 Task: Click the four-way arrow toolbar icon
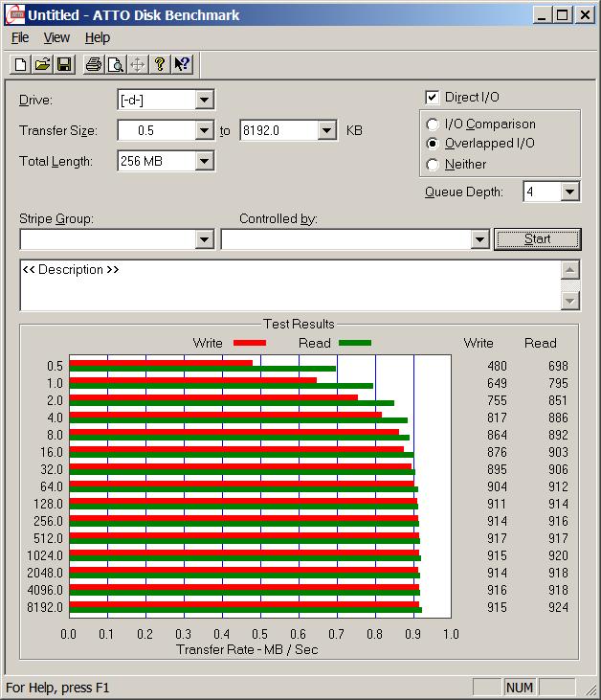point(138,64)
